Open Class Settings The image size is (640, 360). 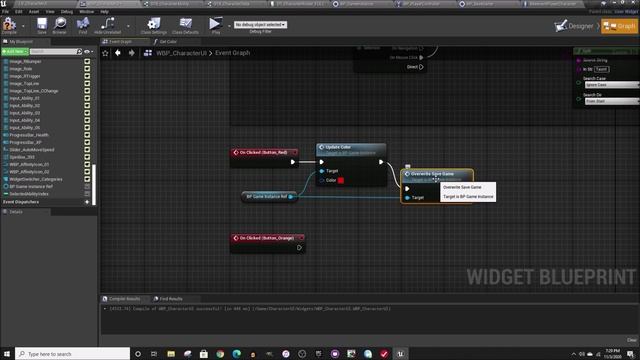153,26
